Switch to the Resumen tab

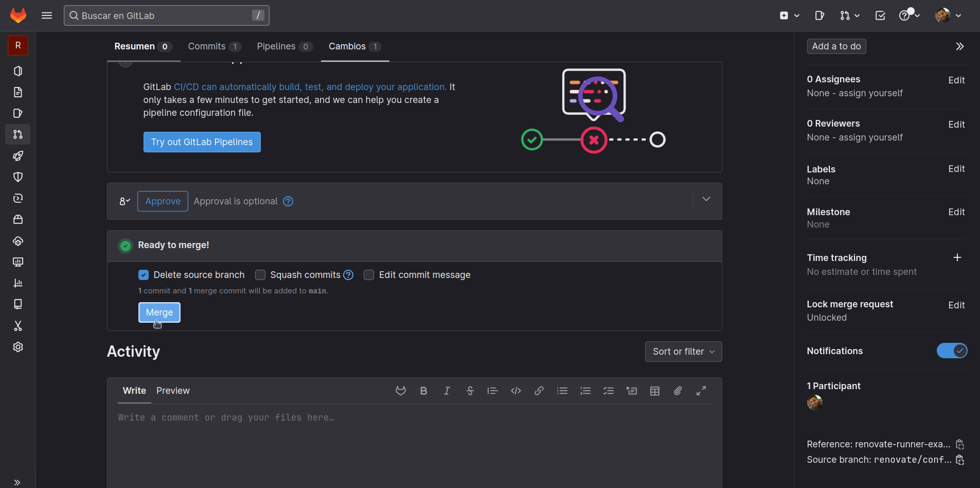tap(143, 46)
